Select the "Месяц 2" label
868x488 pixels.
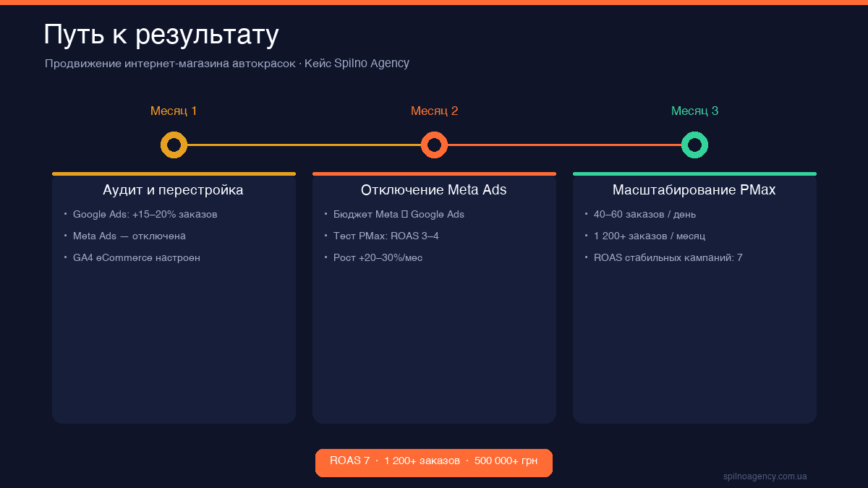[434, 111]
